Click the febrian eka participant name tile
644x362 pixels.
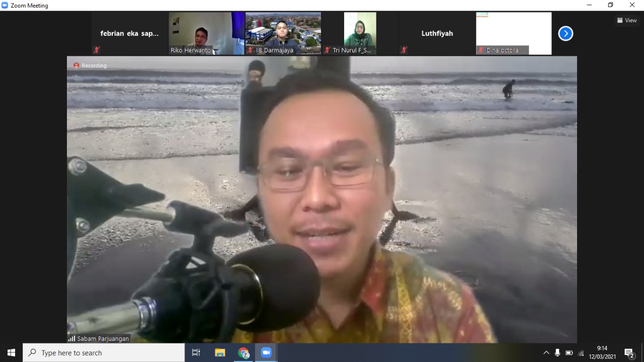[129, 33]
